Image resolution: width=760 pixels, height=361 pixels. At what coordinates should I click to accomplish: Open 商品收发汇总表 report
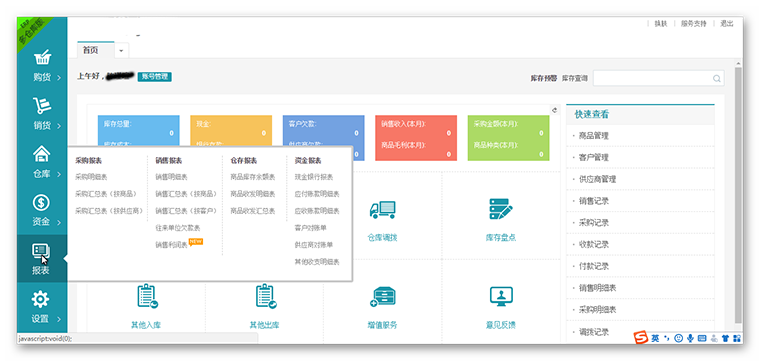coord(253,211)
